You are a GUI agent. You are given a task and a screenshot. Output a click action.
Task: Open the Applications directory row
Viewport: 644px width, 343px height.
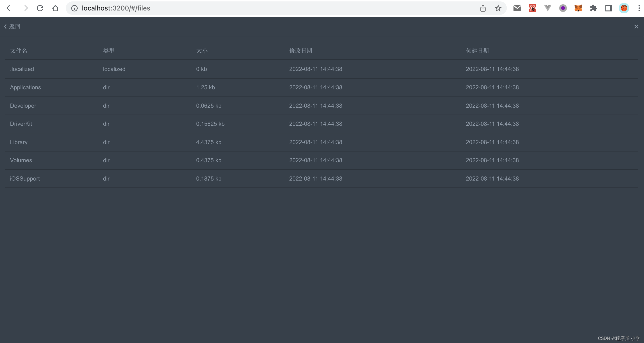322,87
